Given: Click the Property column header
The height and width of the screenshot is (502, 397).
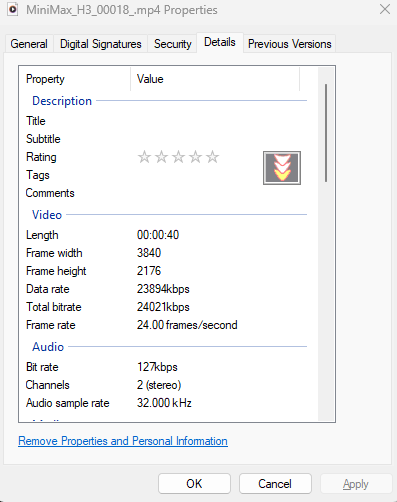Looking at the screenshot, I should tap(75, 79).
